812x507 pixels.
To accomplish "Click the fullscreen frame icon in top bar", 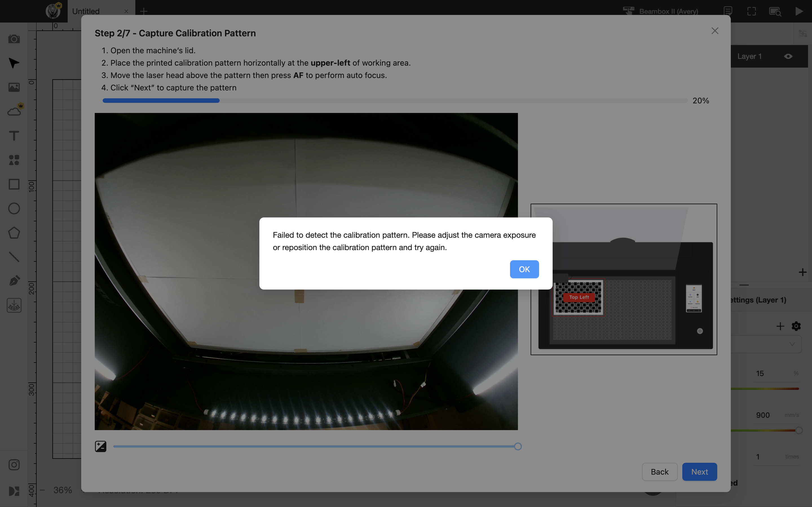I will [x=752, y=11].
